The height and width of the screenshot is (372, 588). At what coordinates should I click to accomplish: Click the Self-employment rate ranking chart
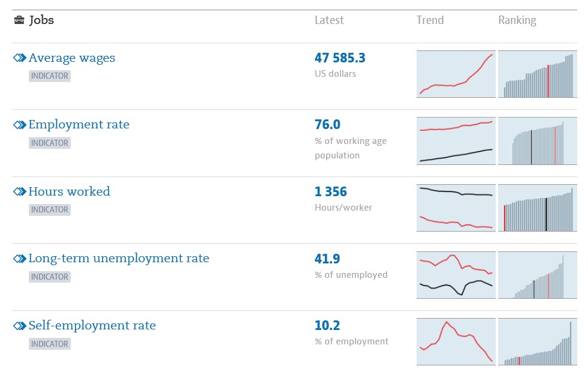pyautogui.click(x=537, y=341)
